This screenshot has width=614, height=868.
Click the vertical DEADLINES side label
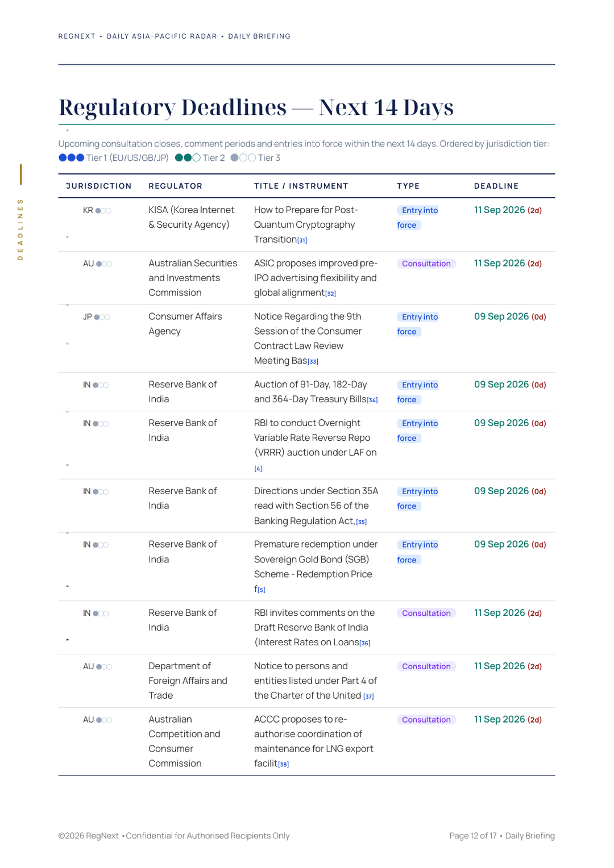[x=20, y=229]
